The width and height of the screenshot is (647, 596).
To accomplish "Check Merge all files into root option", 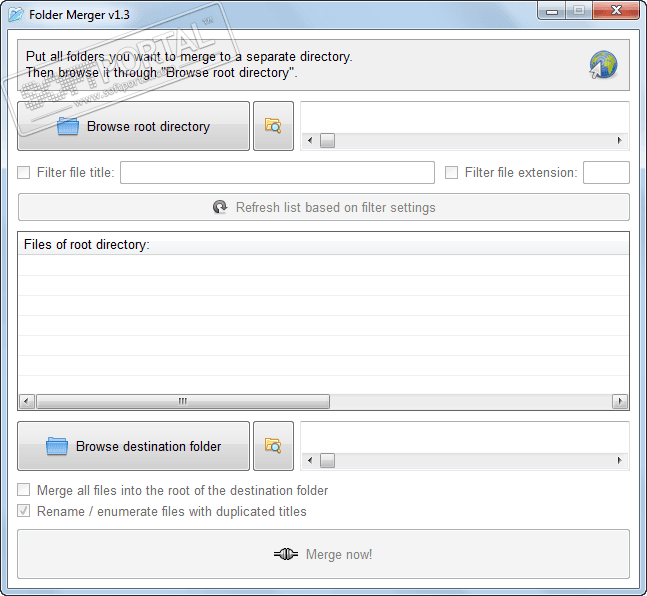I will point(24,490).
